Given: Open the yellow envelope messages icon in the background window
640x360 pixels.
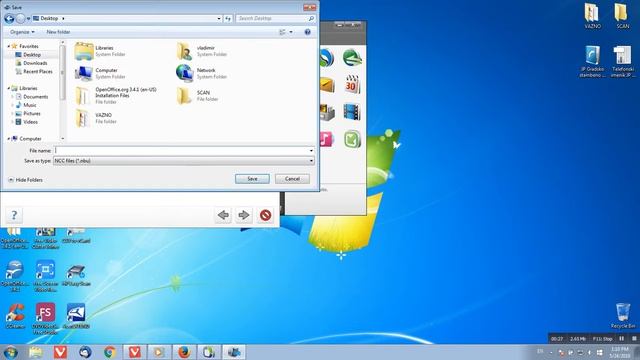Looking at the screenshot, I should pyautogui.click(x=327, y=85).
